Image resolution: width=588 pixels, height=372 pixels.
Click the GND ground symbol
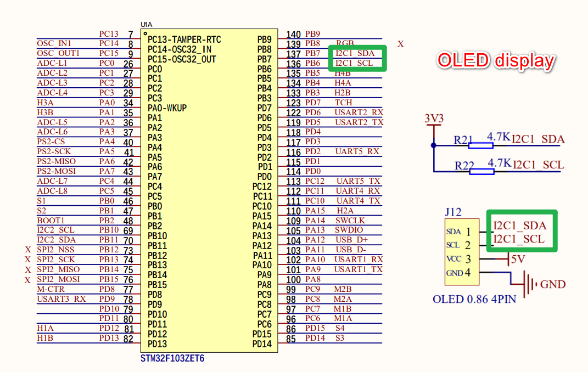point(529,284)
